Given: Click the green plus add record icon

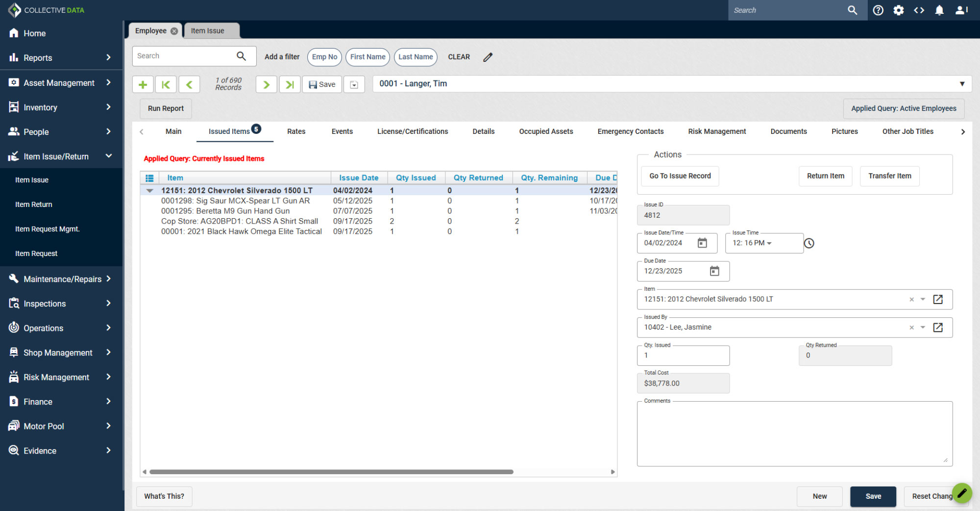Looking at the screenshot, I should [x=143, y=84].
